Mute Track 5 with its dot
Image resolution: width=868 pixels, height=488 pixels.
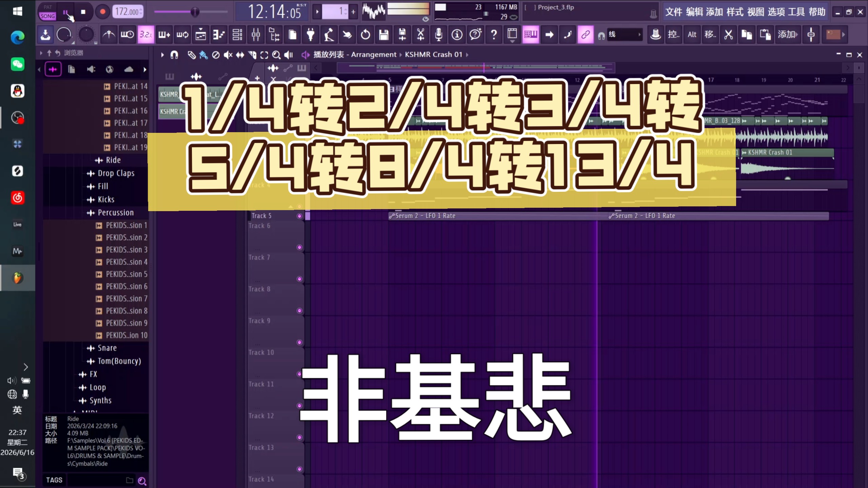tap(299, 216)
